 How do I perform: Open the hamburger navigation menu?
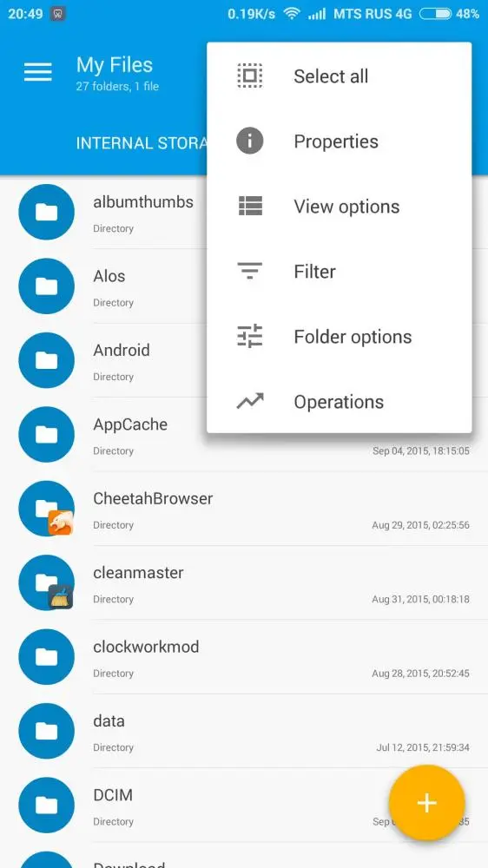coord(37,72)
